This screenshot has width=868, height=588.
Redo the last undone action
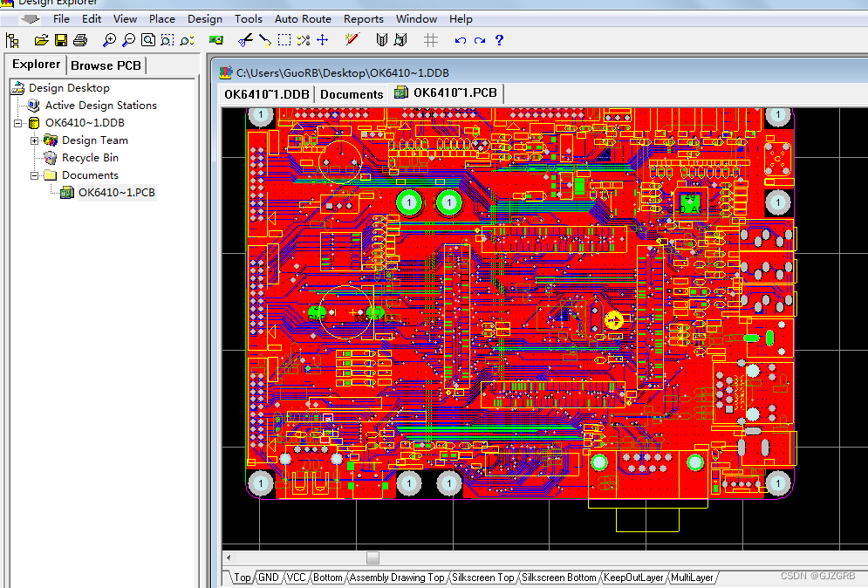coord(480,40)
